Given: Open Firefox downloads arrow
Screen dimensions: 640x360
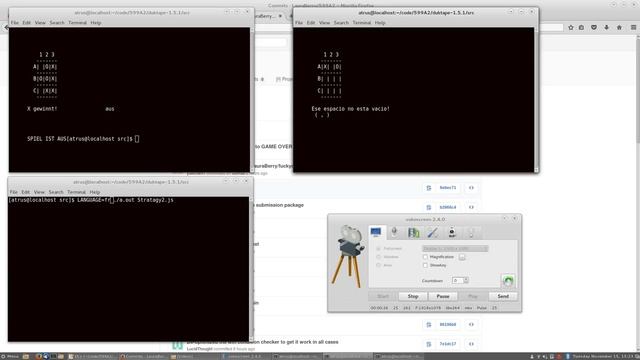Looking at the screenshot, I should click(607, 27).
